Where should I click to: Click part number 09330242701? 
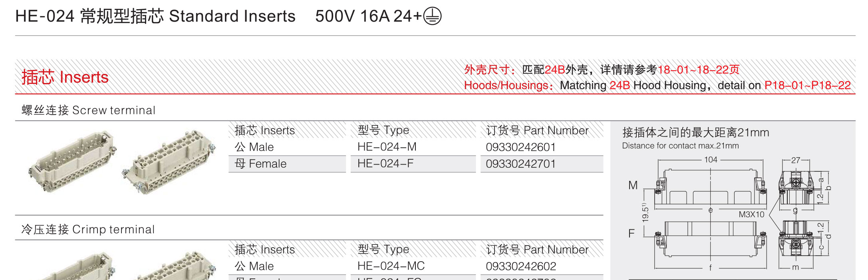520,164
